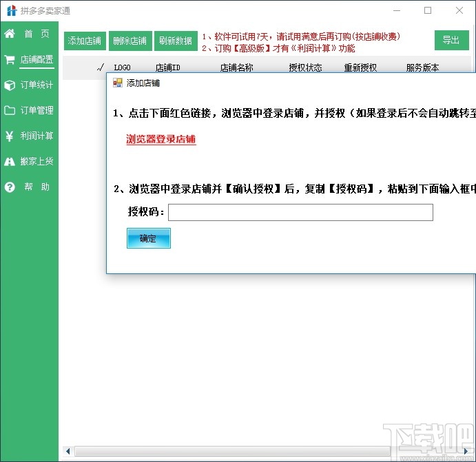This screenshot has width=476, height=462.
Task: Close the 拼多多卖家通 window
Action: click(459, 10)
